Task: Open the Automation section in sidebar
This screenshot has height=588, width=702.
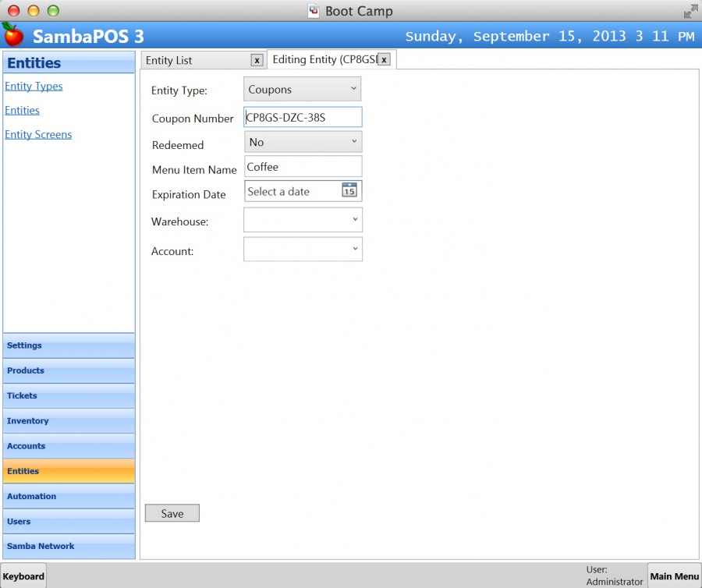Action: coord(69,496)
